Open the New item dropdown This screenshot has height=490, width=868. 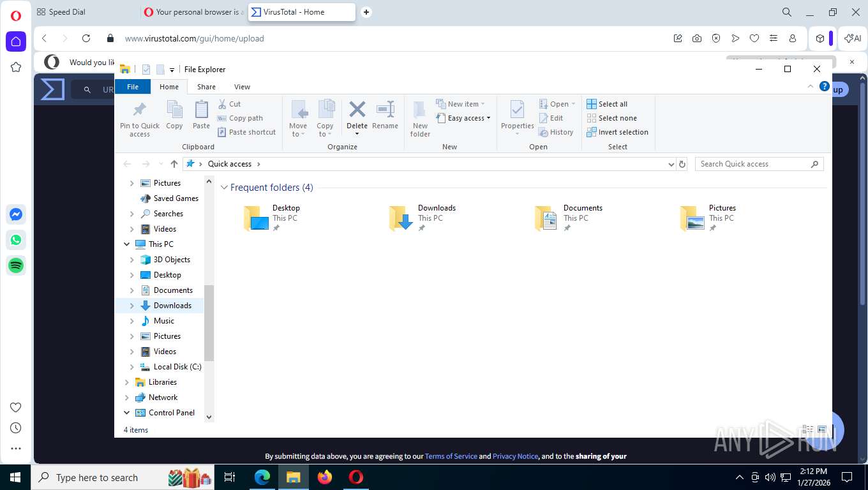click(x=461, y=104)
